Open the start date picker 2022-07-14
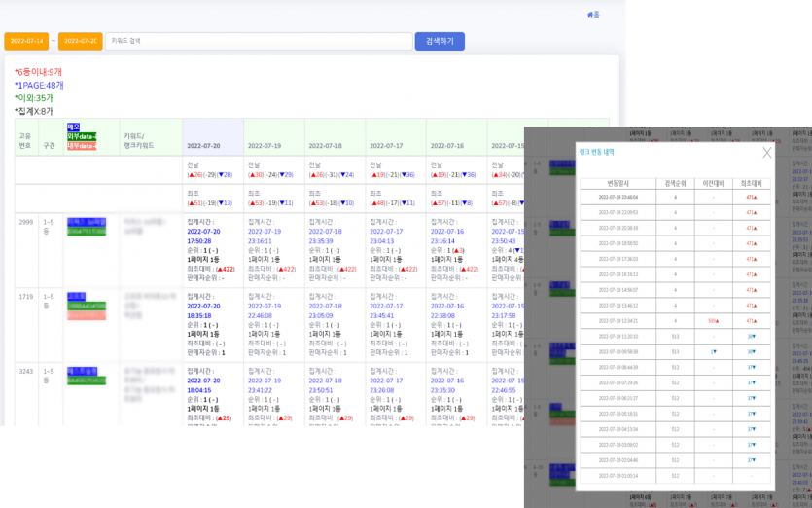 (26, 41)
